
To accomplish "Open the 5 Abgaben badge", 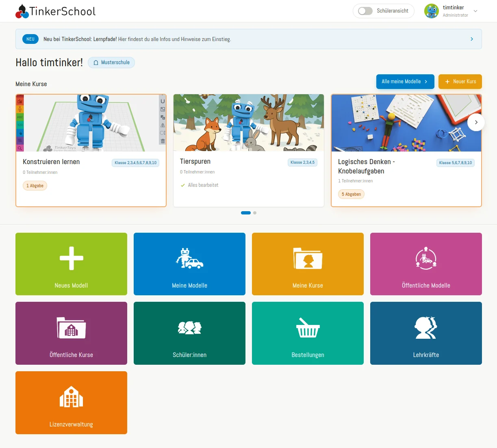I will tap(351, 194).
